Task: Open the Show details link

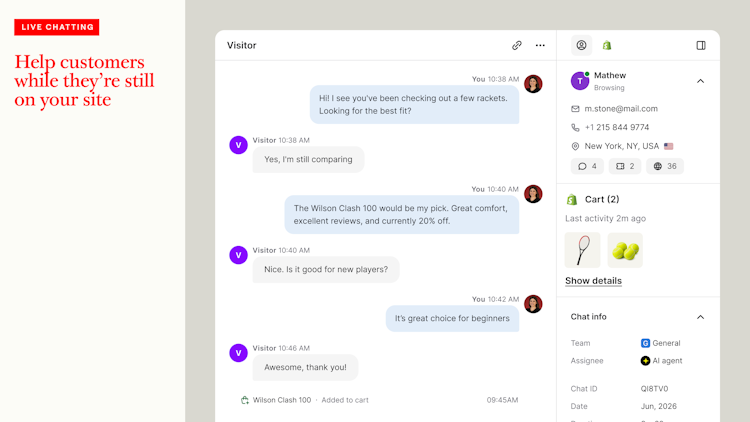Action: tap(593, 281)
